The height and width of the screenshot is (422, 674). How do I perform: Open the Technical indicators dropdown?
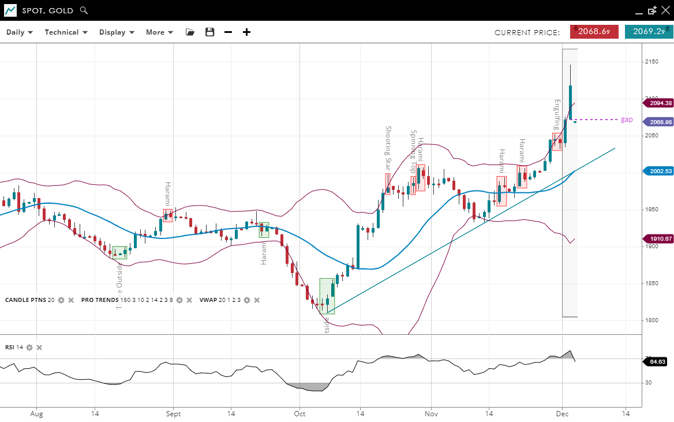[66, 32]
